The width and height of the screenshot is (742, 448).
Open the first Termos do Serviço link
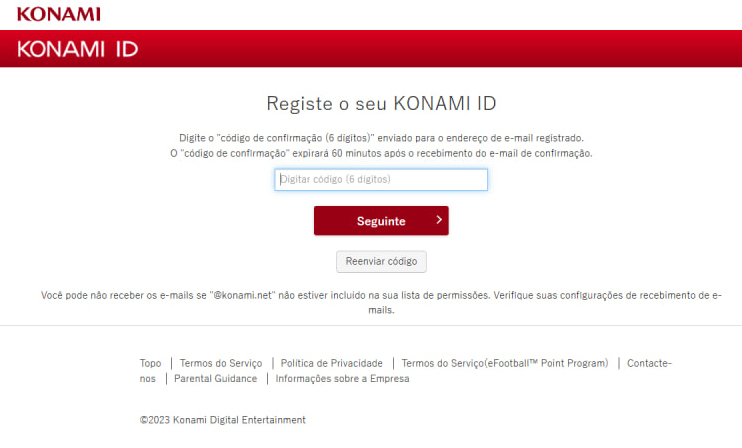click(x=220, y=364)
